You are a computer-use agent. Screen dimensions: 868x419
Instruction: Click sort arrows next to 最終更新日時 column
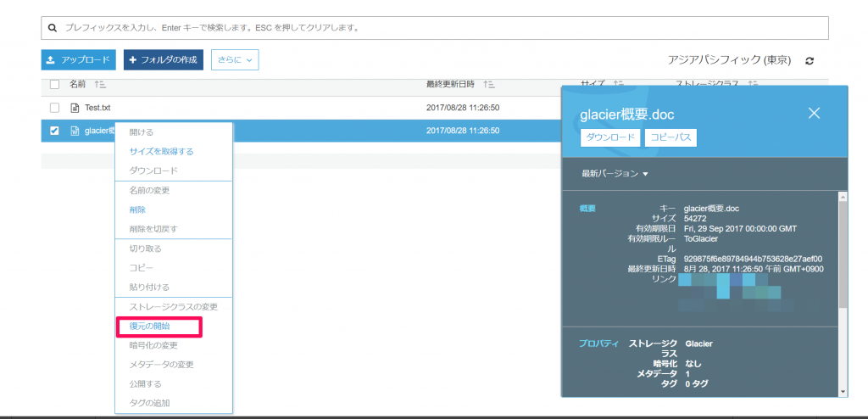[489, 84]
